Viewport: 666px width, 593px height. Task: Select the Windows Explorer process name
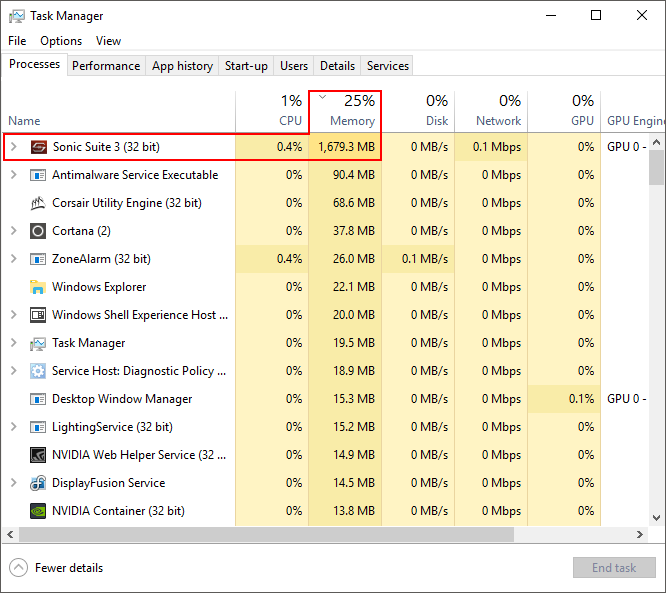99,287
